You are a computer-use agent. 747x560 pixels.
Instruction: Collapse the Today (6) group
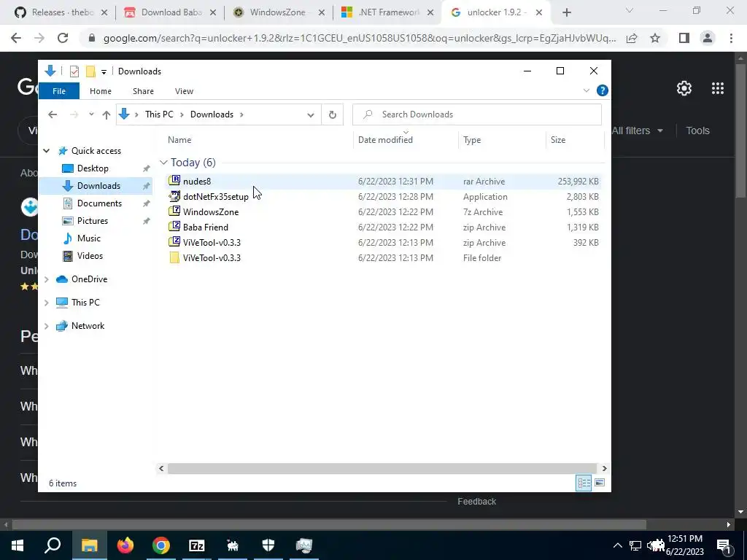click(x=163, y=163)
